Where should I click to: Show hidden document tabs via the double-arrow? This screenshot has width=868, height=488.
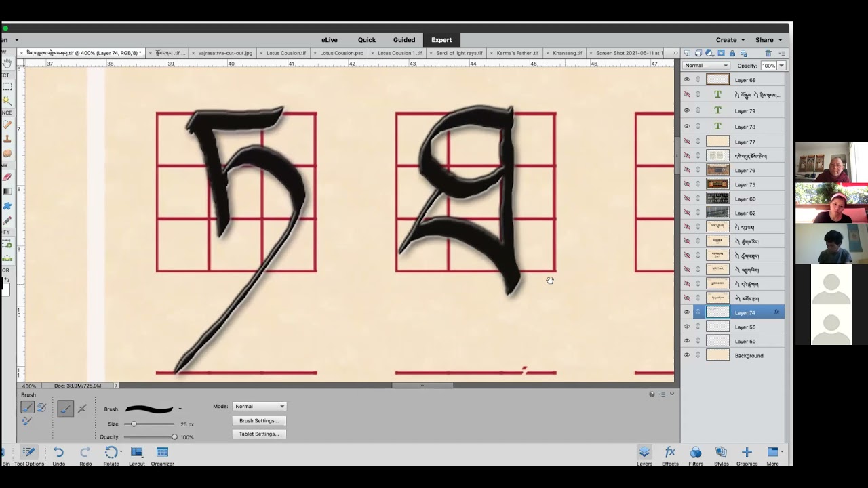(675, 53)
